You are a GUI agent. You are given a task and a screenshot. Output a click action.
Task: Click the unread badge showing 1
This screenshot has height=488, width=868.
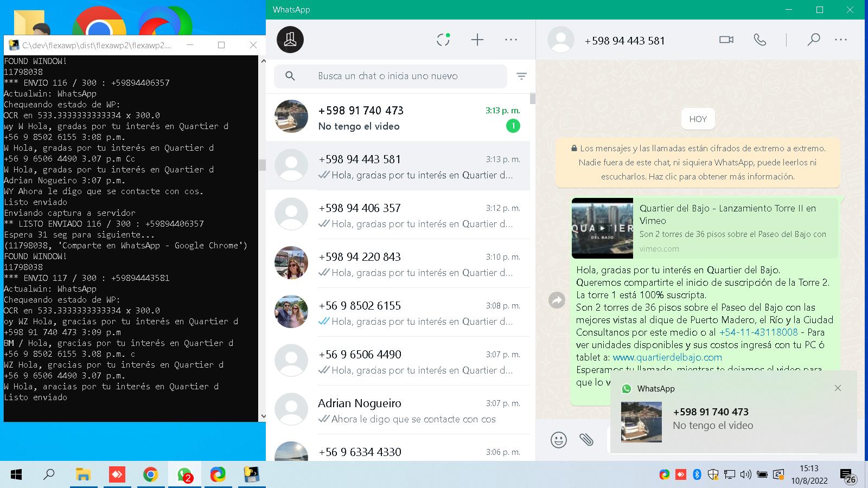point(513,126)
